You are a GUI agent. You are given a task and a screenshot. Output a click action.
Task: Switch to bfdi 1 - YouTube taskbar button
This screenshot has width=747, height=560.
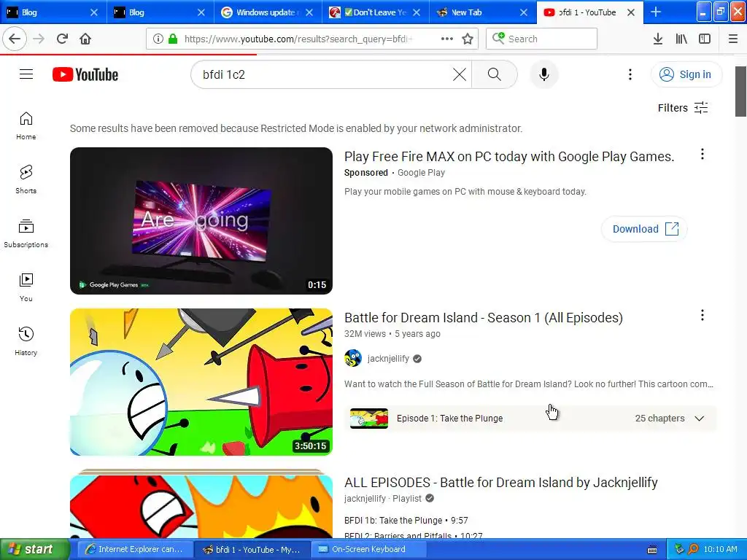pyautogui.click(x=252, y=549)
